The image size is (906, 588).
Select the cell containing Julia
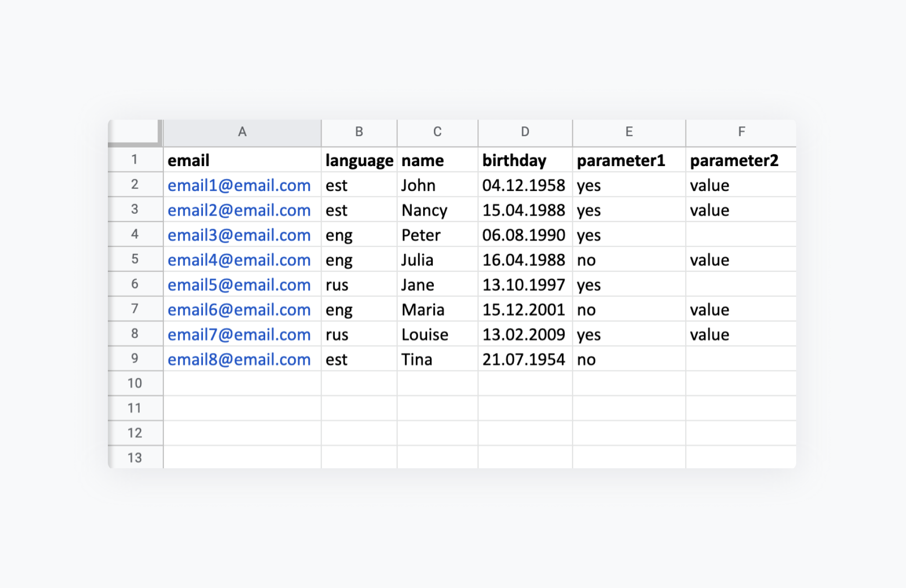437,259
